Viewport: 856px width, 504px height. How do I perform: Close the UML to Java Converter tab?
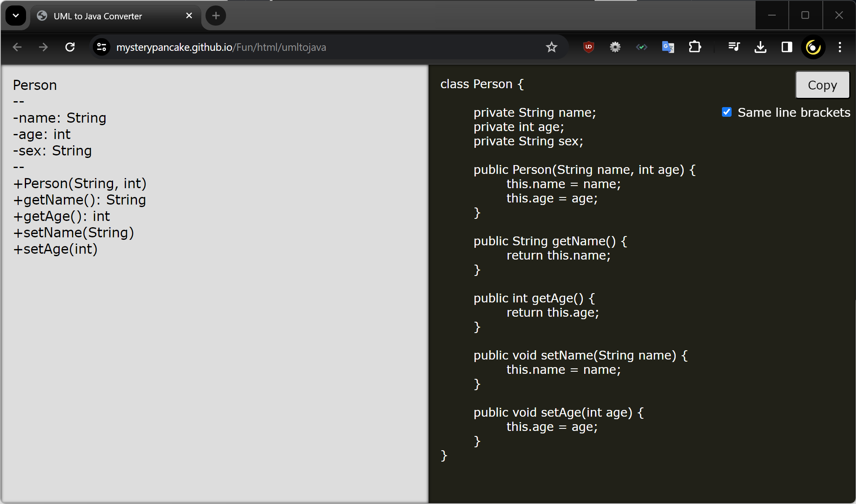(x=189, y=16)
